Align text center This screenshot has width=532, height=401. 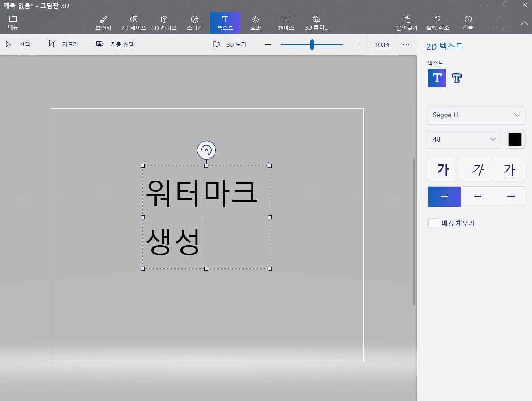click(x=478, y=197)
